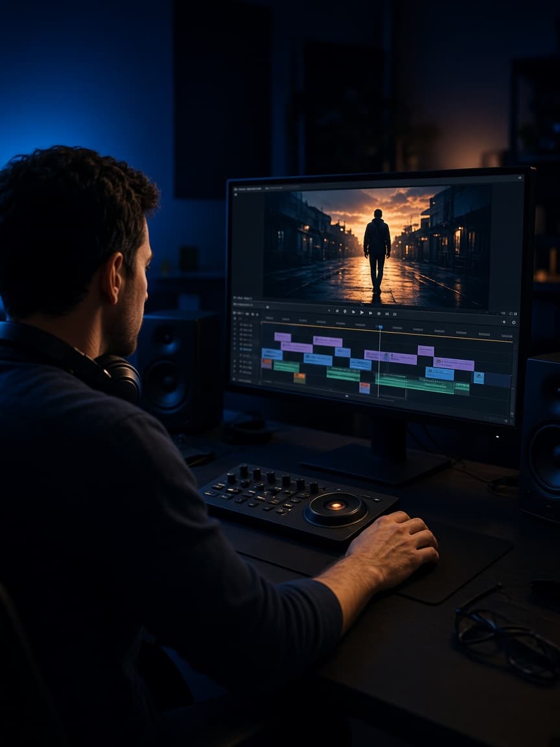The width and height of the screenshot is (560, 747).
Task: Click the blue playhead handle on the timeline ruler
Action: click(x=380, y=327)
